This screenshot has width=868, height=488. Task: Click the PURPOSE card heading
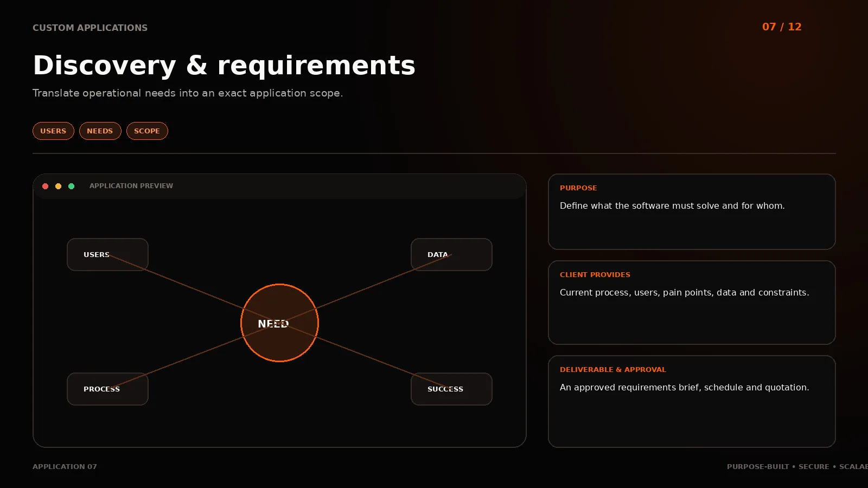pos(578,188)
